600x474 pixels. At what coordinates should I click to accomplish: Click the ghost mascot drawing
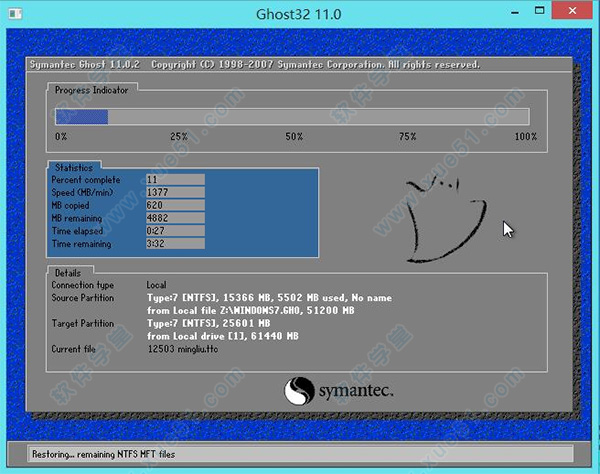[446, 219]
